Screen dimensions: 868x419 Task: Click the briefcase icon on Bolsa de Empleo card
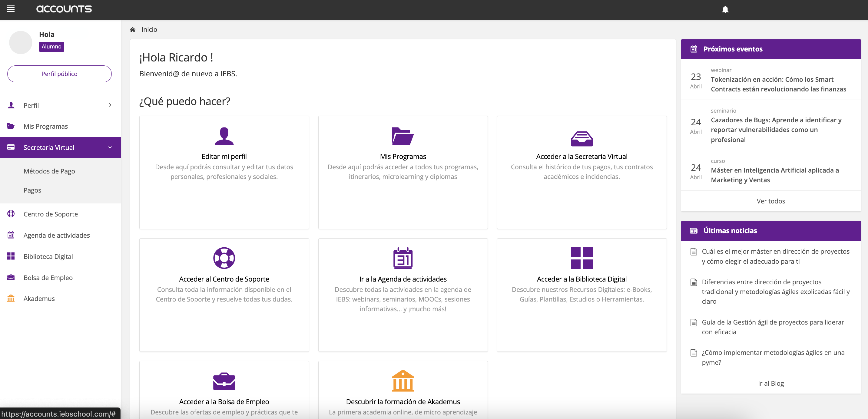pos(224,381)
